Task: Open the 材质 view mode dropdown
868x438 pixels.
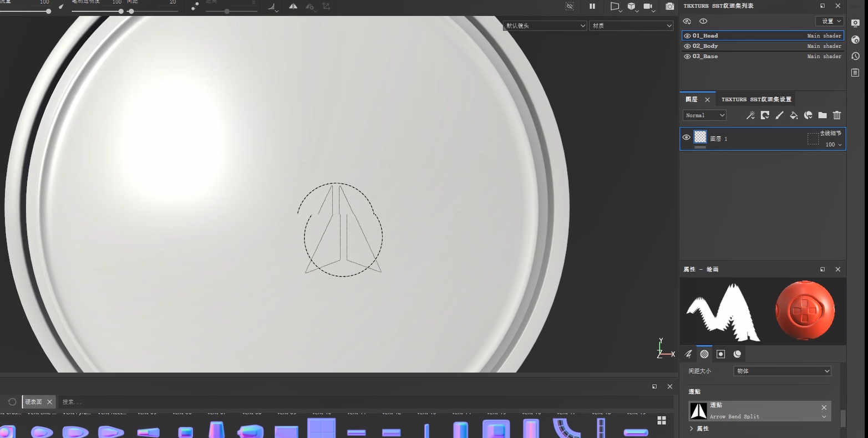Action: point(631,26)
